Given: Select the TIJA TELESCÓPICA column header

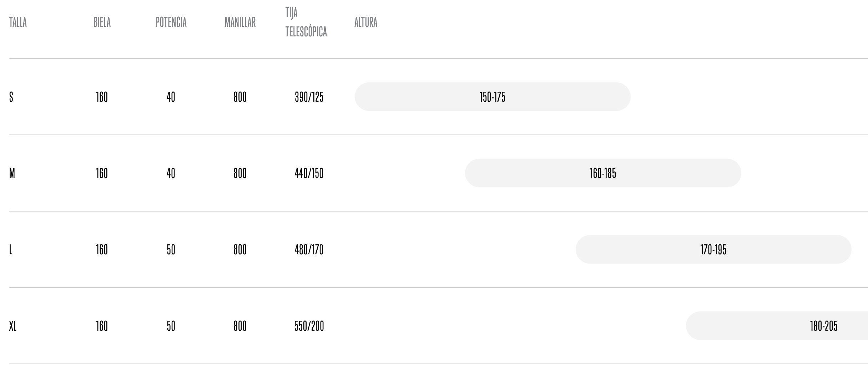Looking at the screenshot, I should (x=306, y=22).
